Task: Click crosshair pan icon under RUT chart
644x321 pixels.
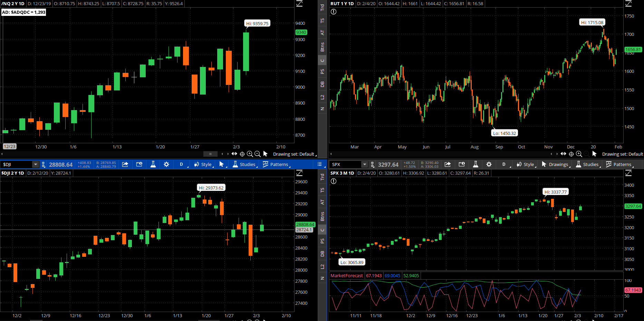Action: (571, 154)
